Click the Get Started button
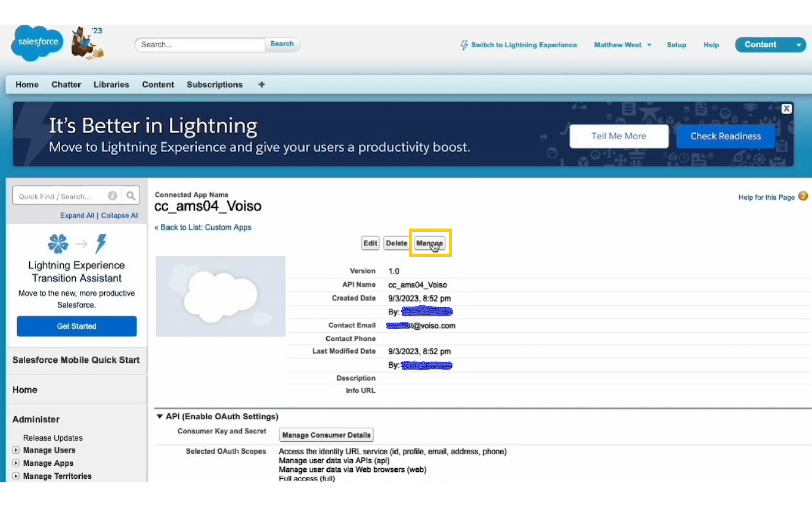The image size is (812, 507). (77, 326)
